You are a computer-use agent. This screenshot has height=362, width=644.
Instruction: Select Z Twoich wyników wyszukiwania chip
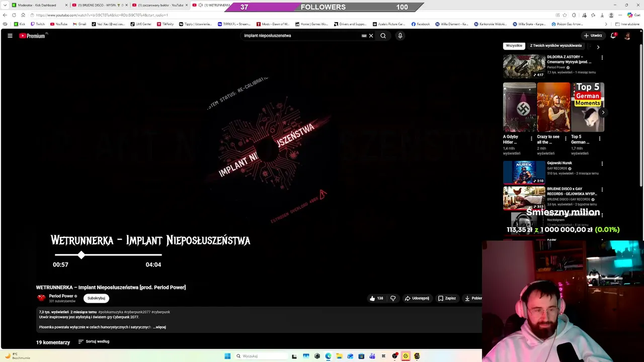555,46
